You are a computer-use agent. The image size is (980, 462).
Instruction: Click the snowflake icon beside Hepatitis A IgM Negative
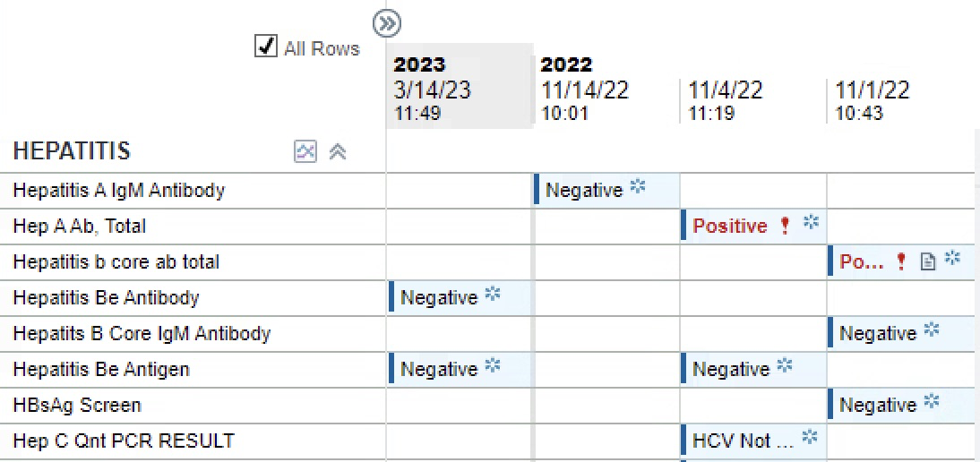pos(638,186)
